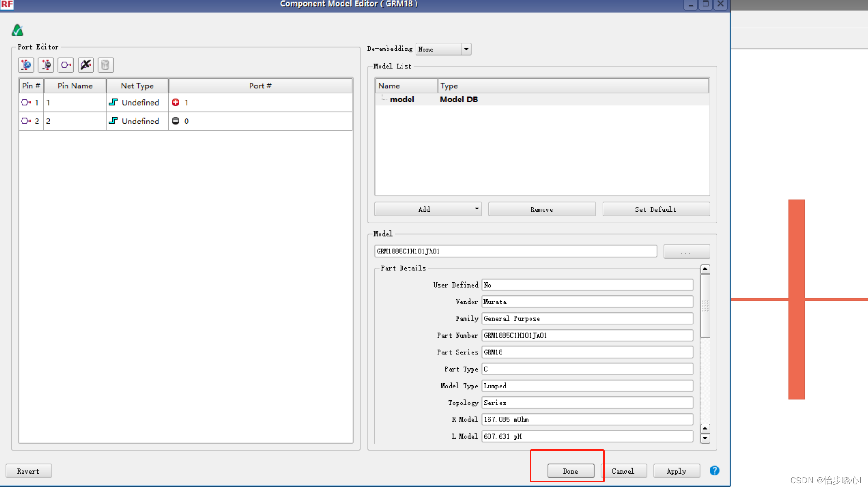Click the Net Type column header
Screen dimensions: 868x489
pyautogui.click(x=137, y=86)
